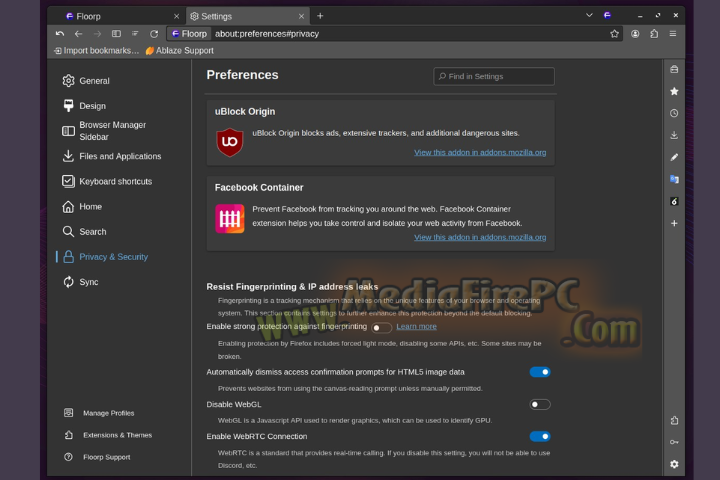Open the extensions puzzle icon in toolbar
The image size is (720, 480).
pyautogui.click(x=654, y=34)
